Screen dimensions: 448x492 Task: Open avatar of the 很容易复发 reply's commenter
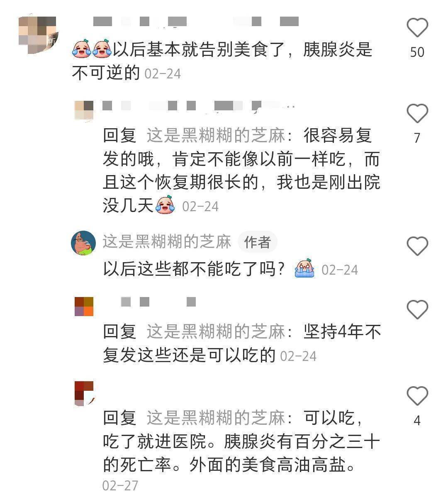click(x=84, y=110)
